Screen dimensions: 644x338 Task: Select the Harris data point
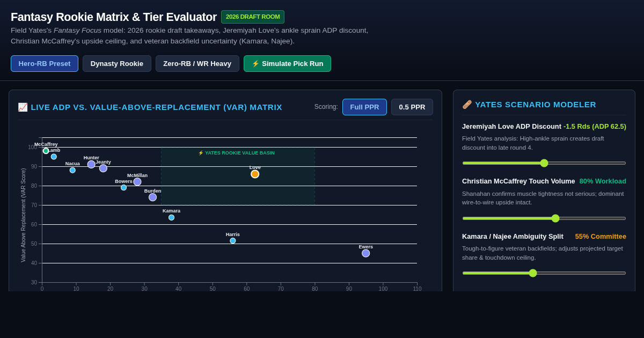pos(233,241)
